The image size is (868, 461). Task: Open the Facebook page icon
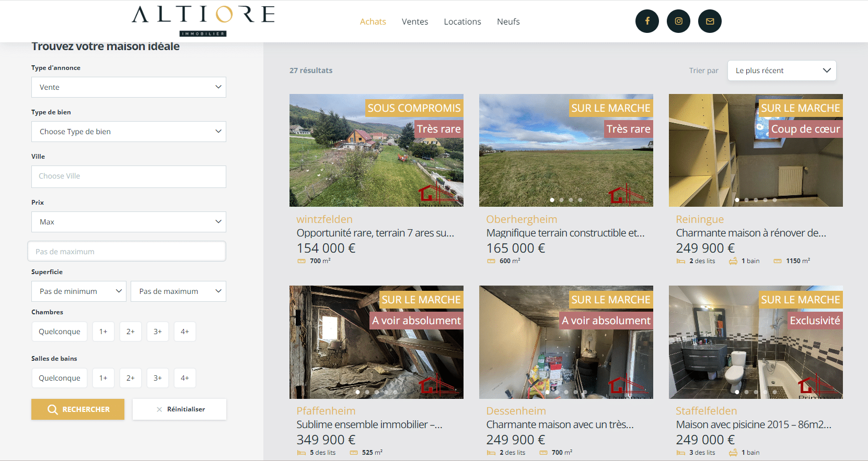click(x=647, y=21)
